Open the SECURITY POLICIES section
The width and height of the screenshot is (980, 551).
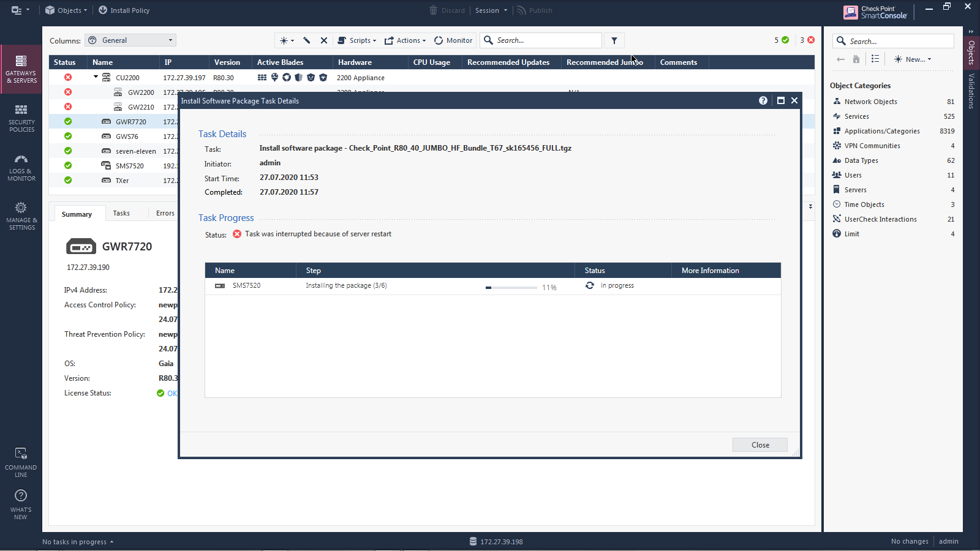21,118
